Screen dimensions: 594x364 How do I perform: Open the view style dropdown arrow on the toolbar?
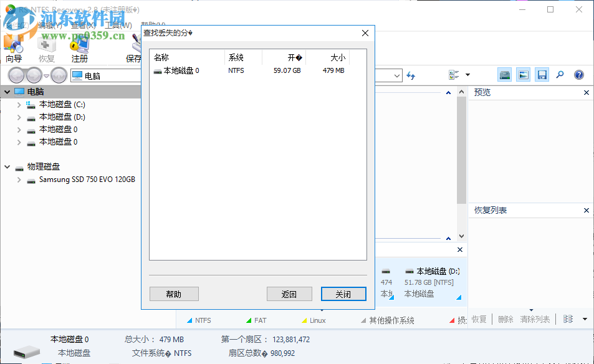click(467, 74)
